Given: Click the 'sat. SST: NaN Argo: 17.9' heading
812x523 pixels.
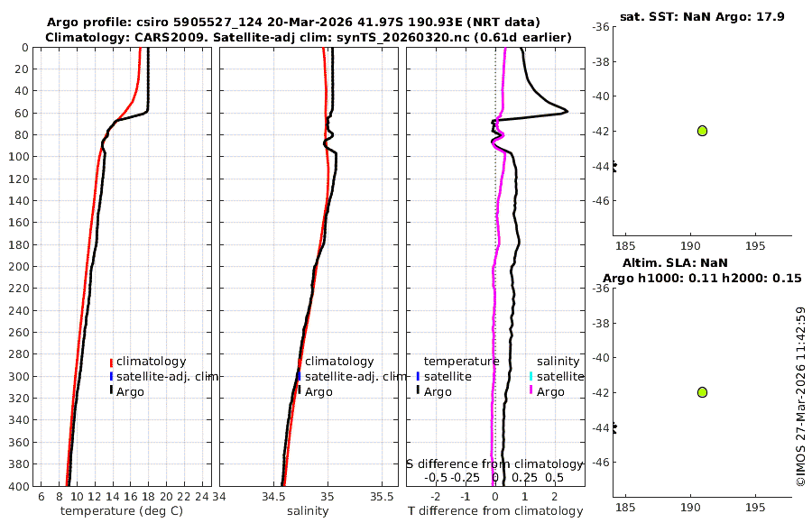Looking at the screenshot, I should pos(702,16).
